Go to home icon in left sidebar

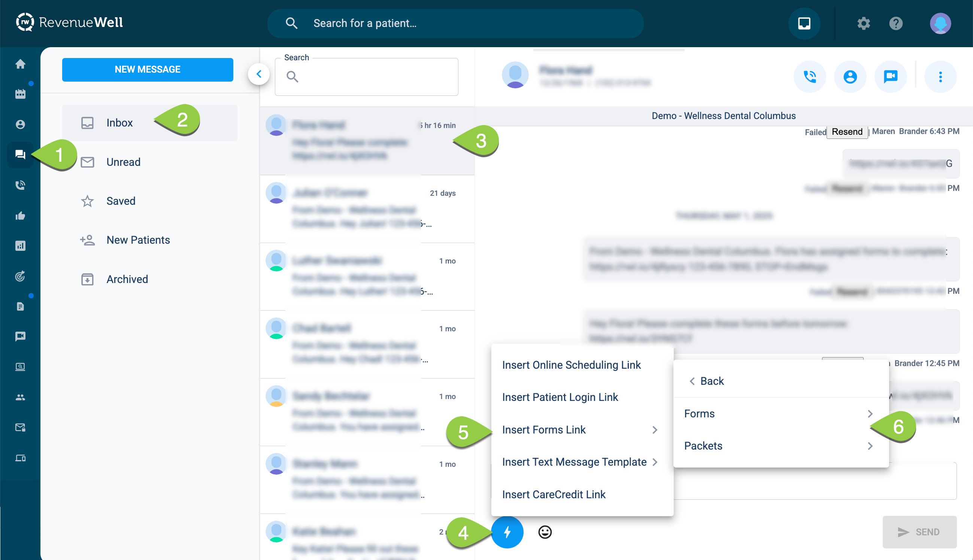(x=20, y=64)
